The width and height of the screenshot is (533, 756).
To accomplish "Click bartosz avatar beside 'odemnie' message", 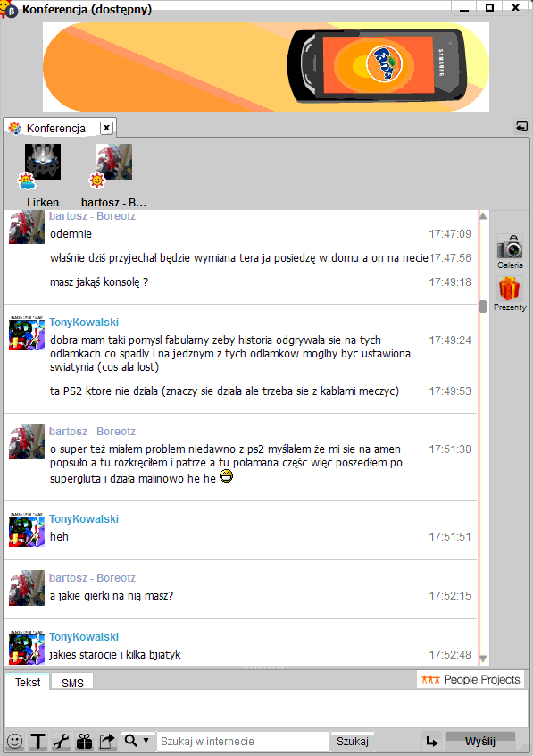I will [27, 227].
